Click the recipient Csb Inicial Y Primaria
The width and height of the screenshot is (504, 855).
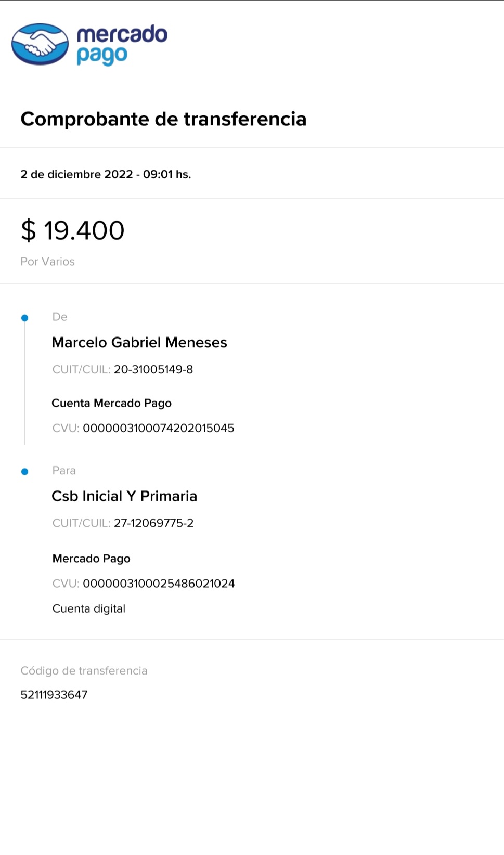[124, 496]
